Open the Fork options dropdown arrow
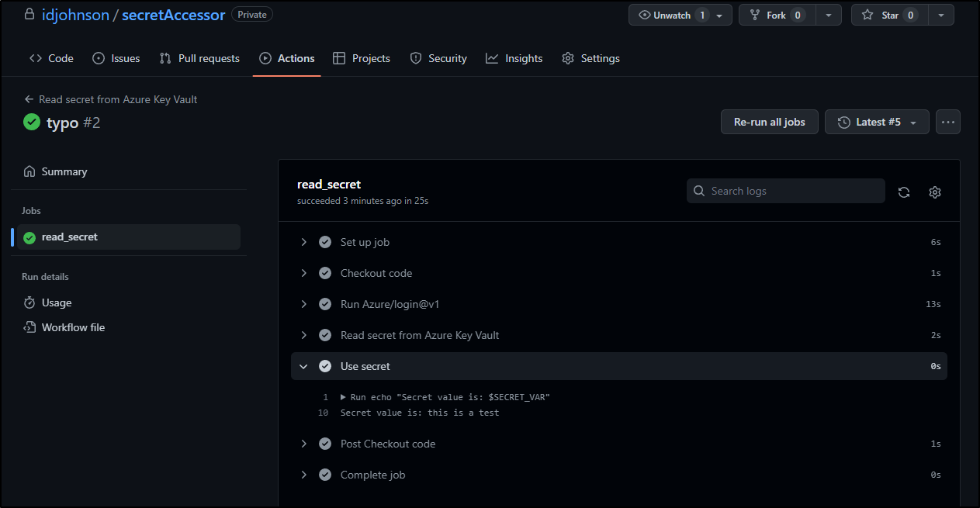Screen dimensions: 980x508 829,15
